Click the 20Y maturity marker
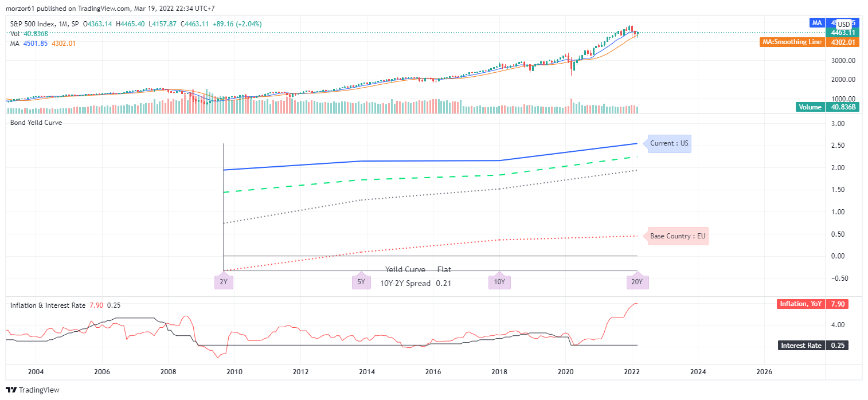 [638, 281]
